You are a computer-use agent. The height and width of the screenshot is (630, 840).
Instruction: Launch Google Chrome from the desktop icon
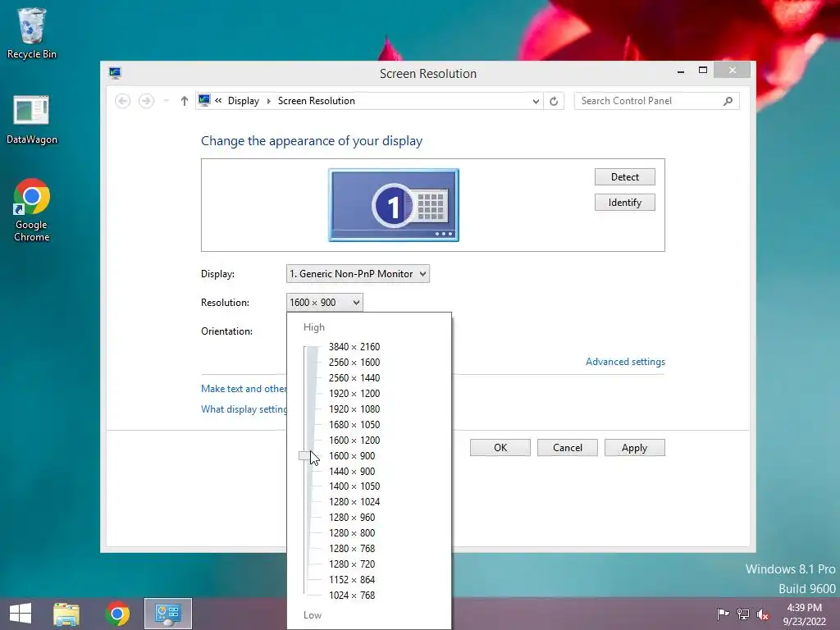32,210
